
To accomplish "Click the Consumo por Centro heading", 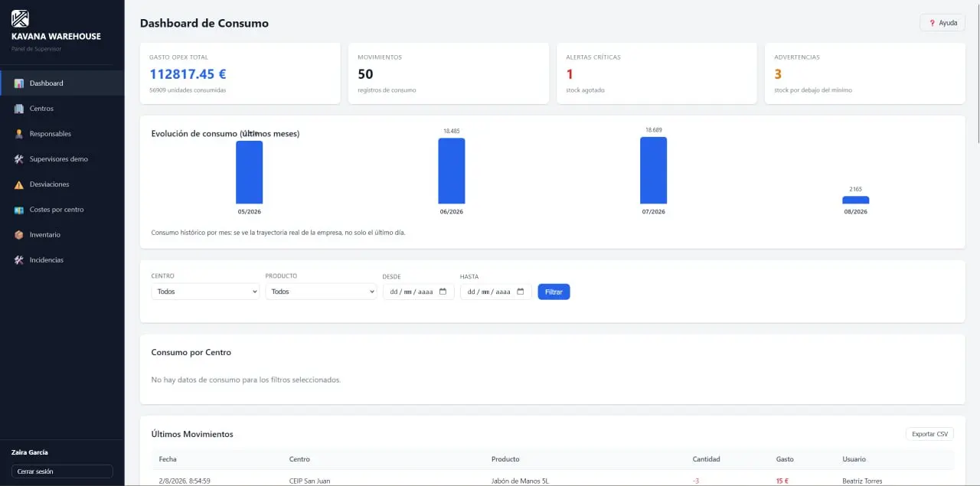I will pyautogui.click(x=191, y=352).
